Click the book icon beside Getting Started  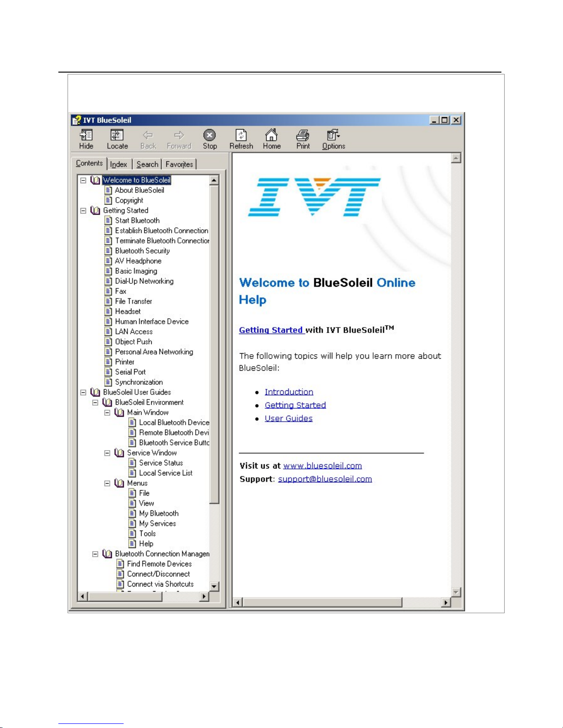click(x=95, y=210)
